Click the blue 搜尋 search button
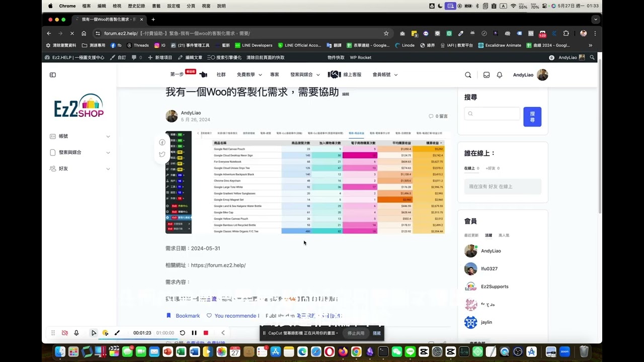 pyautogui.click(x=532, y=116)
